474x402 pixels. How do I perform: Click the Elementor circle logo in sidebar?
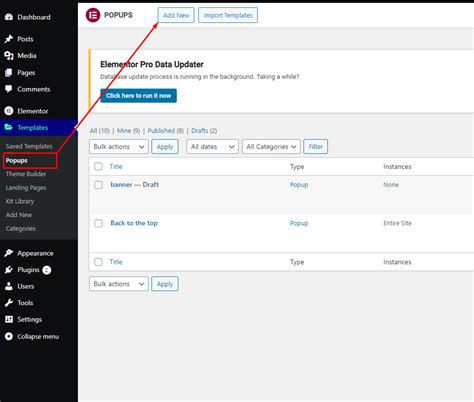point(9,111)
